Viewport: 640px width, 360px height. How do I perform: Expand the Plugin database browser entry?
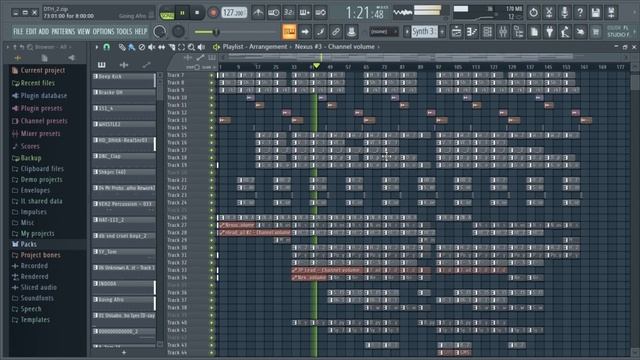point(44,96)
